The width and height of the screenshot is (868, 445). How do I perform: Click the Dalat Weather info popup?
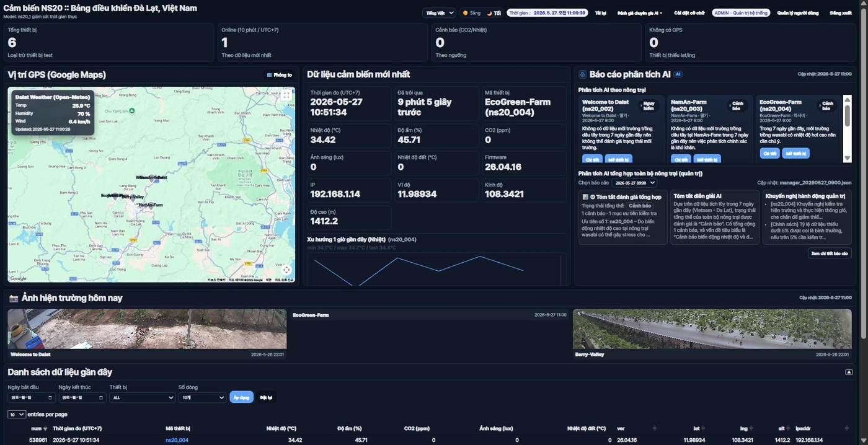pyautogui.click(x=53, y=113)
